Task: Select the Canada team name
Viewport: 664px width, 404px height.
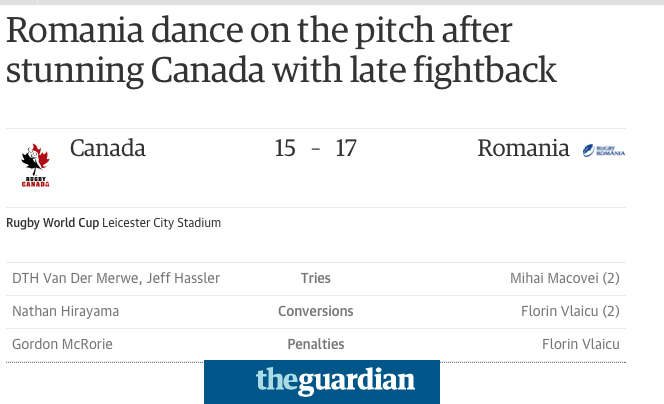Action: (x=108, y=148)
